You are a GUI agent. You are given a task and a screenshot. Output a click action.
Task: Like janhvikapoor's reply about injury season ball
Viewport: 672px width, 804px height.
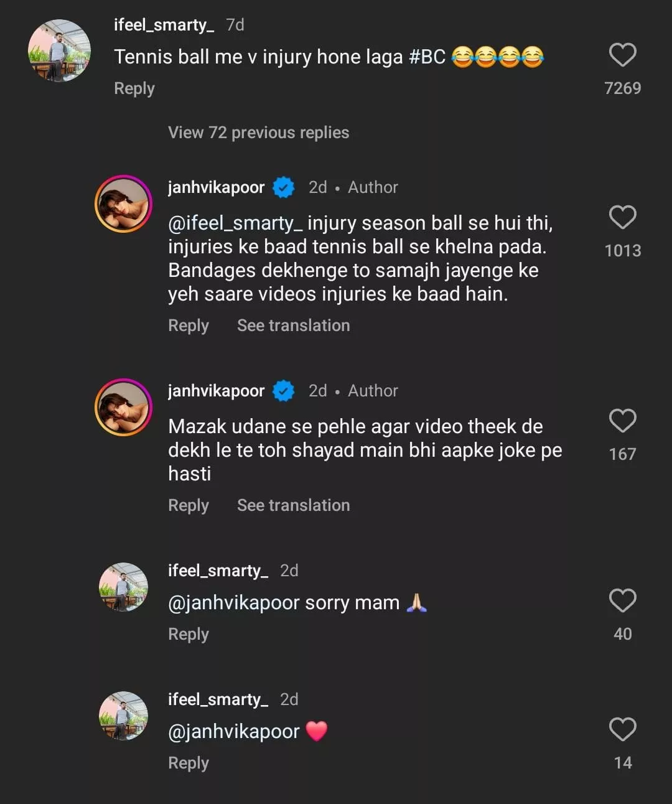(x=622, y=218)
